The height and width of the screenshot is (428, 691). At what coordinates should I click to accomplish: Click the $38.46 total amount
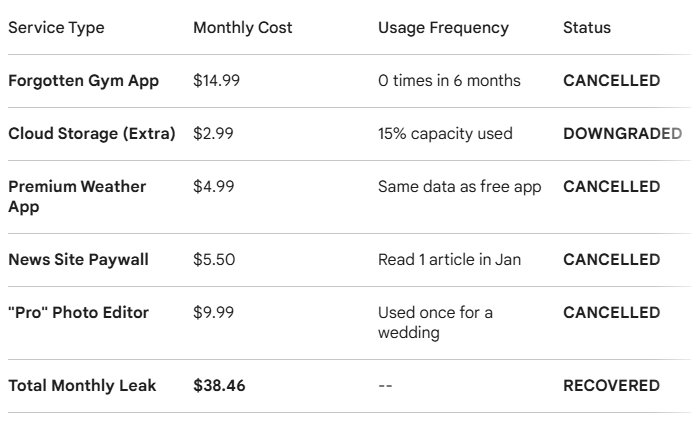(x=220, y=385)
